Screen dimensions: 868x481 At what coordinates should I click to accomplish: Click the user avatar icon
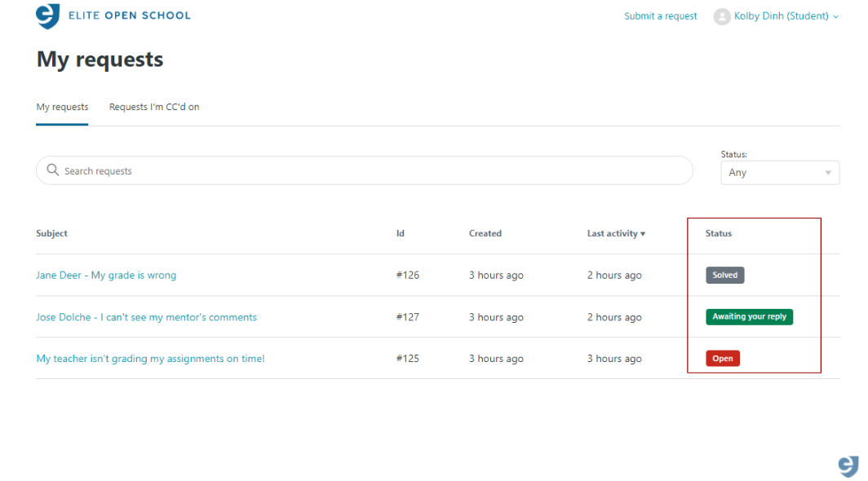(x=721, y=15)
